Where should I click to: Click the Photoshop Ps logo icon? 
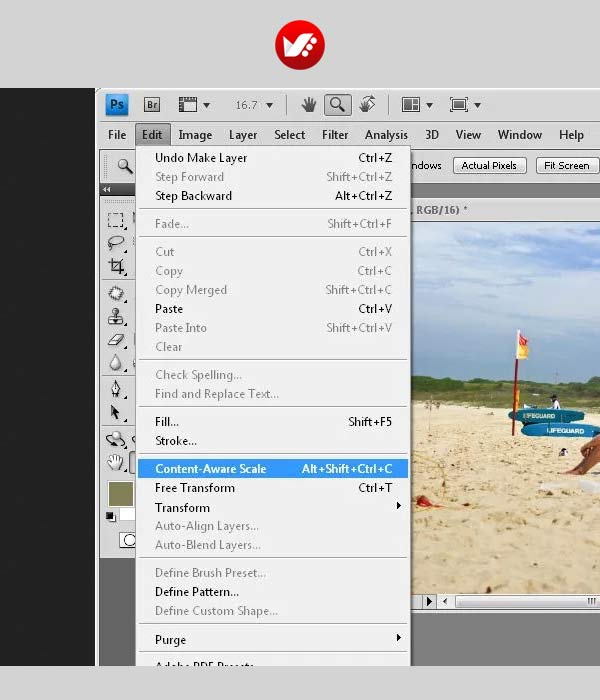pos(117,105)
